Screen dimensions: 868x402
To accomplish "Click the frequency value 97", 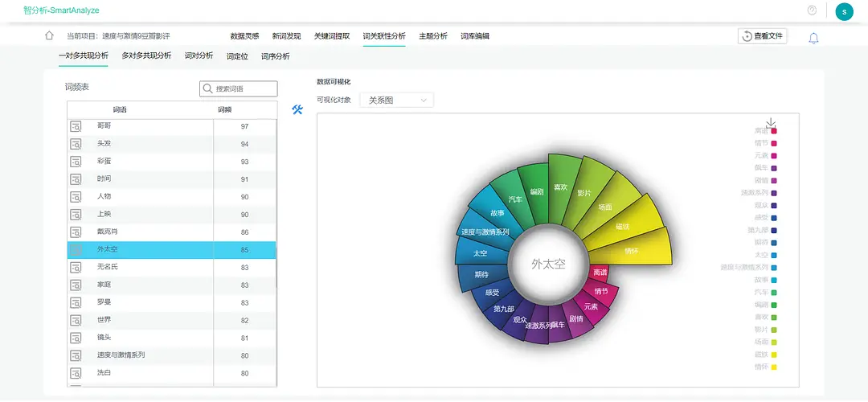I will 244,127.
